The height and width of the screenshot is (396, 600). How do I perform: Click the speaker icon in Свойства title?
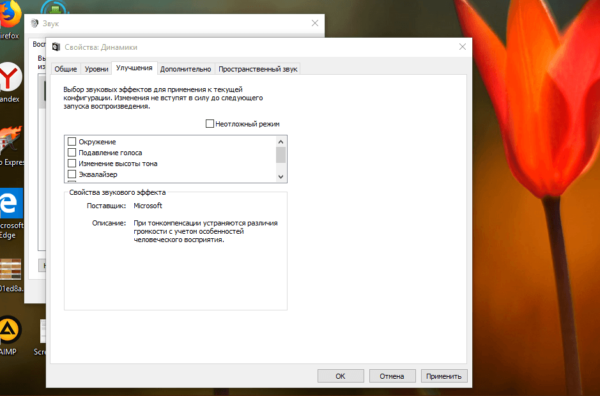pos(56,47)
